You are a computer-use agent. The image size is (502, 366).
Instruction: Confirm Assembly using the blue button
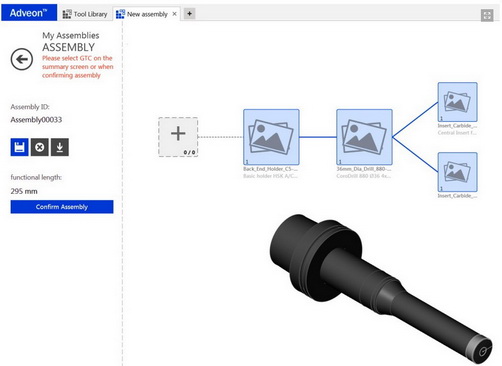(x=62, y=207)
